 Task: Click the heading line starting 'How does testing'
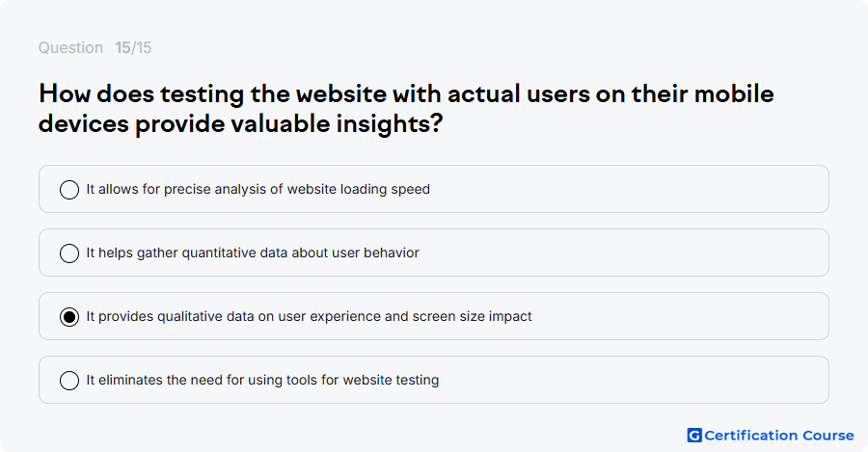click(406, 93)
